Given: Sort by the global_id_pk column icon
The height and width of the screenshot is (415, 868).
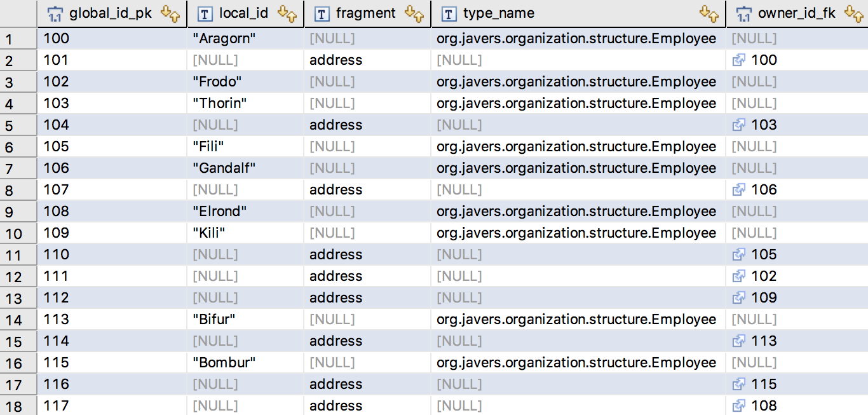Looking at the screenshot, I should (170, 13).
